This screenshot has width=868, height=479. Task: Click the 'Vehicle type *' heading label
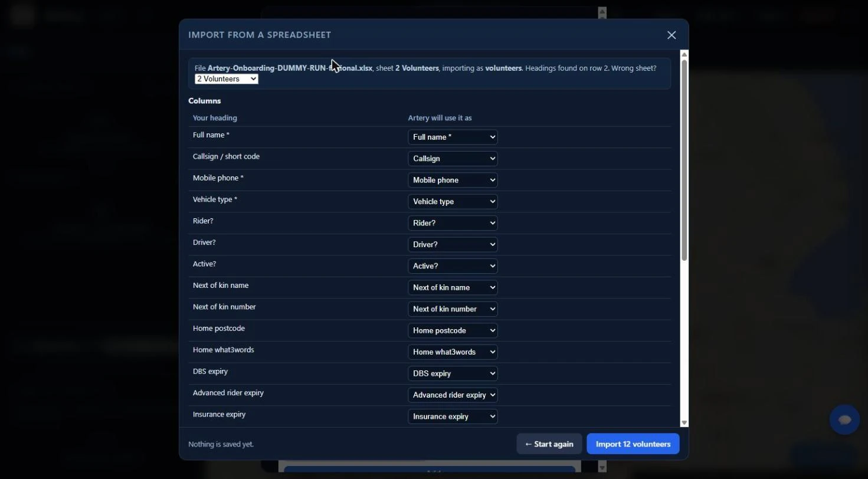215,199
